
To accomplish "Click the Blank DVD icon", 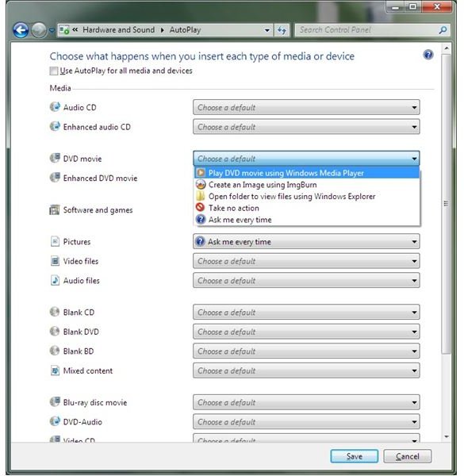I will click(55, 331).
